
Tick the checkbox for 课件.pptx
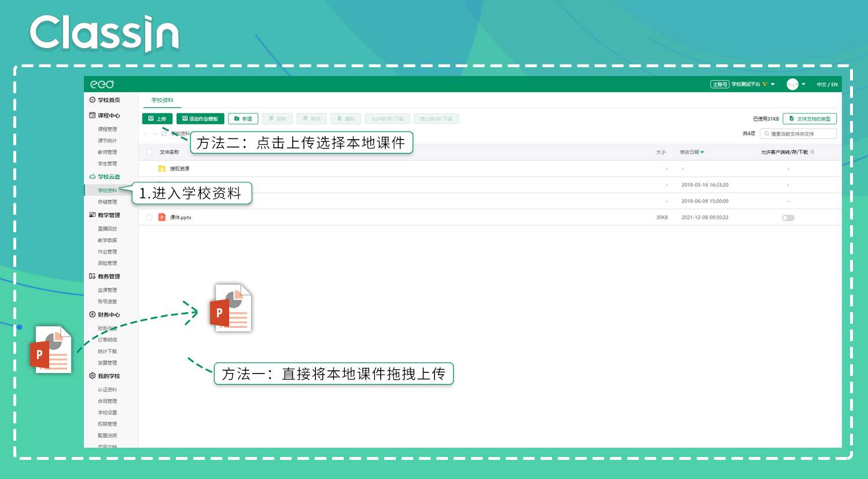pos(149,217)
